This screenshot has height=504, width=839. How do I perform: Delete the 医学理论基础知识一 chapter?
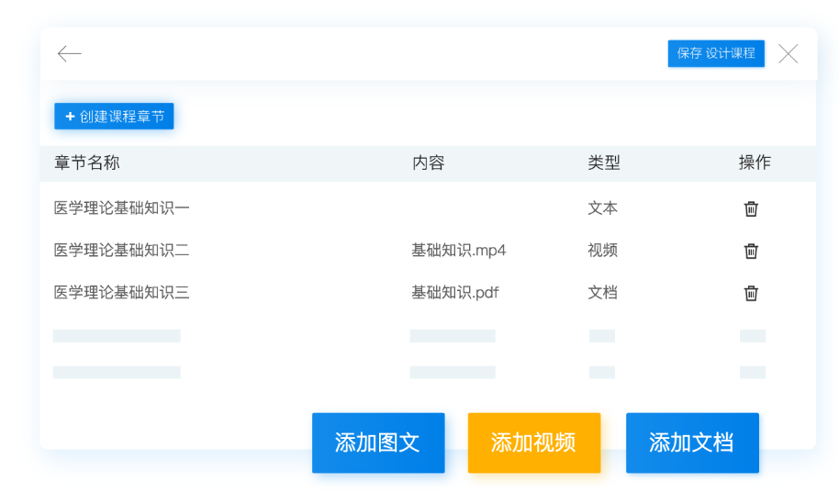coord(751,208)
